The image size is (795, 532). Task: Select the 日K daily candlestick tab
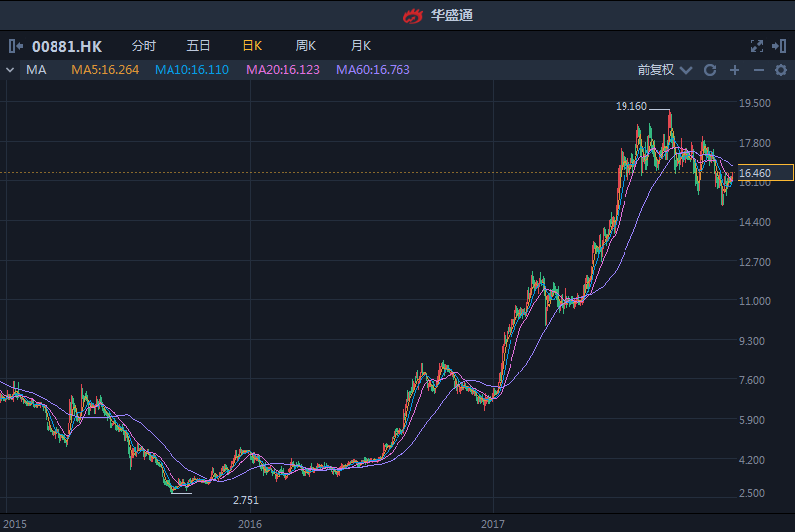(x=252, y=46)
